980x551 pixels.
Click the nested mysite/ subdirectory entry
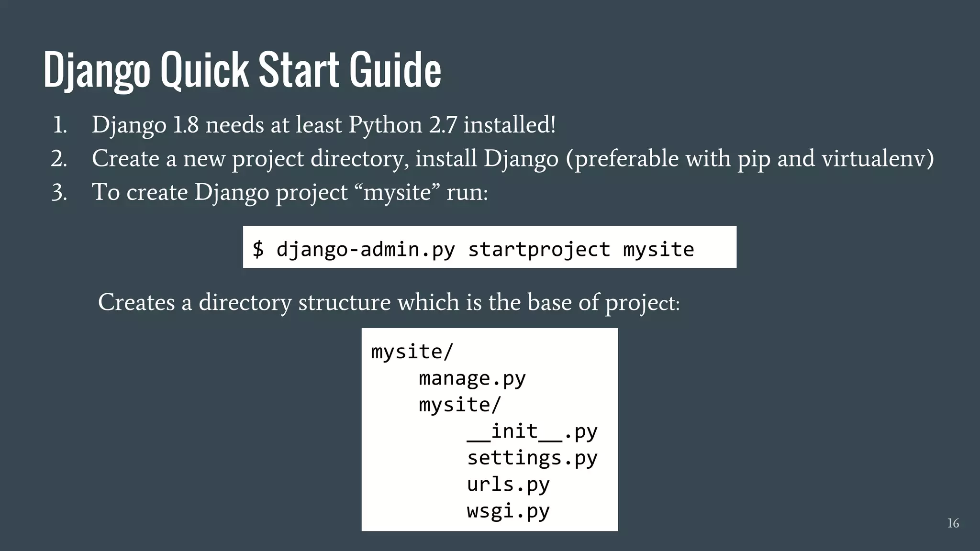tap(459, 405)
